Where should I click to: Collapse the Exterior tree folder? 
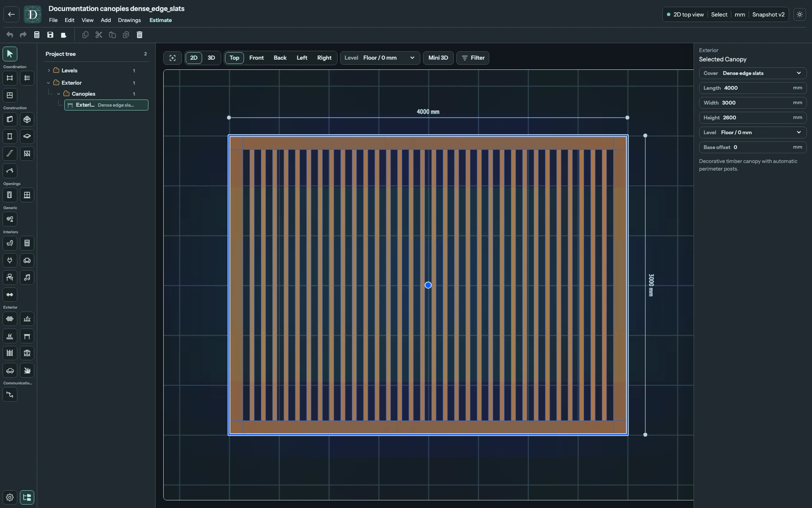(49, 83)
